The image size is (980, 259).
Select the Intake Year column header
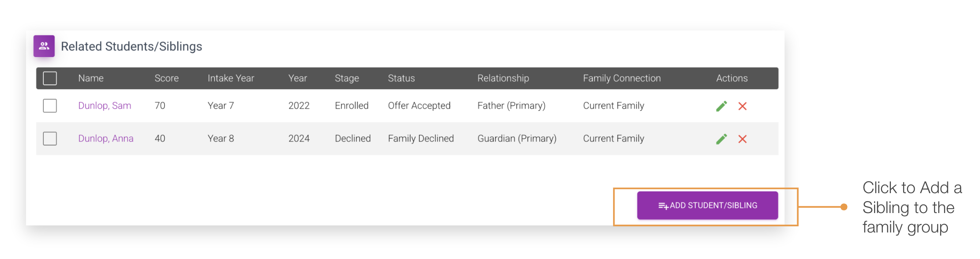coord(230,78)
